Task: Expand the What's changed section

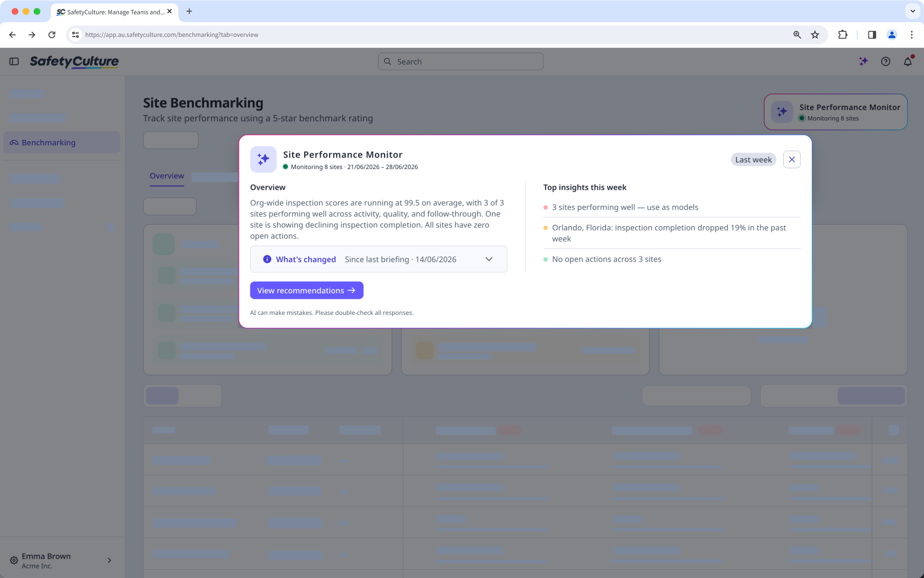Action: click(378, 259)
